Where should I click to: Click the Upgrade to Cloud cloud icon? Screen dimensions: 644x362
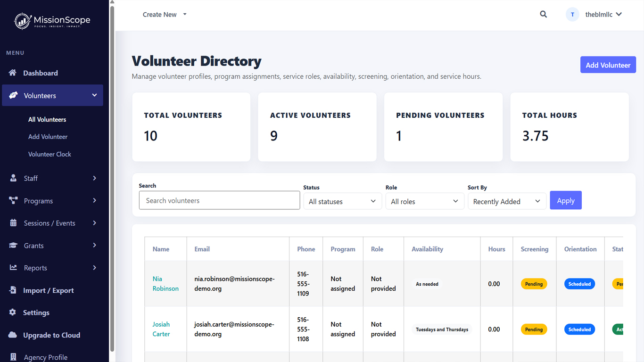click(13, 335)
